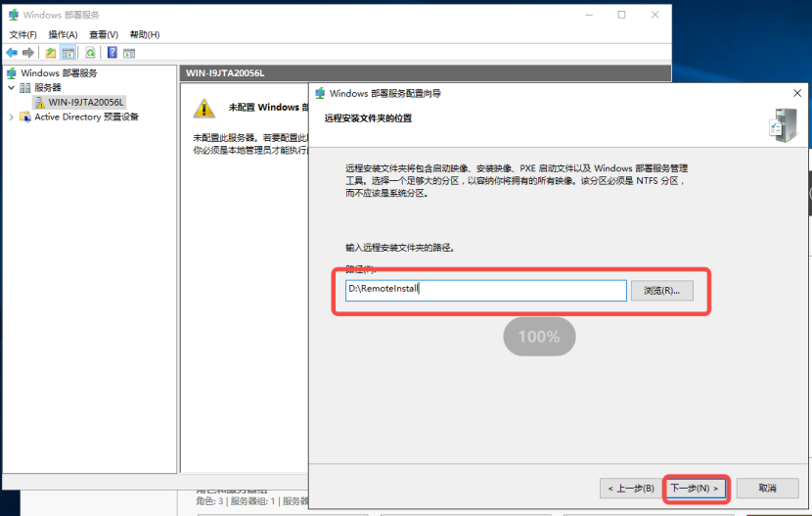Select the Windows 部署服务 tree root label
Image resolution: width=812 pixels, height=516 pixels.
[59, 73]
